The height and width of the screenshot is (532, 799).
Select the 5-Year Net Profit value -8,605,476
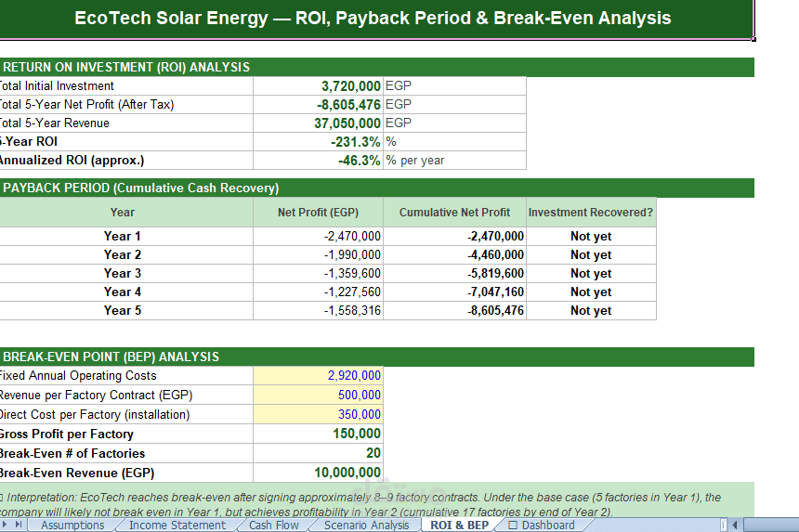point(318,104)
